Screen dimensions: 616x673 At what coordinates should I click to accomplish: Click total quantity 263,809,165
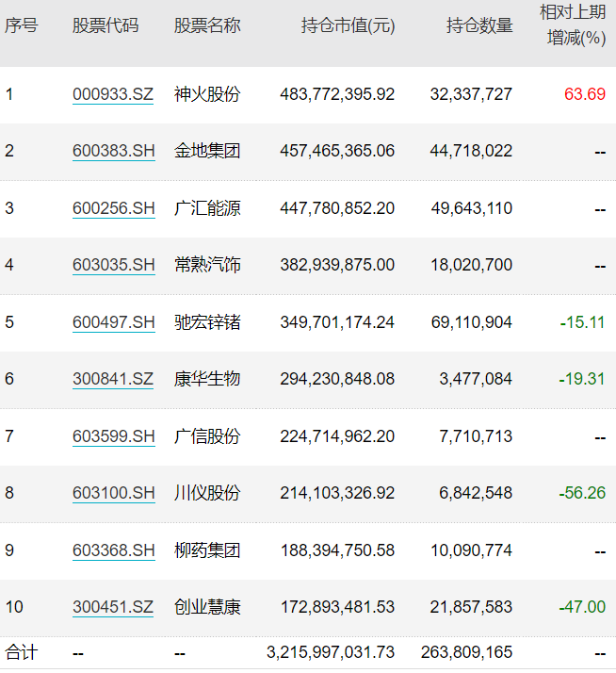(467, 653)
